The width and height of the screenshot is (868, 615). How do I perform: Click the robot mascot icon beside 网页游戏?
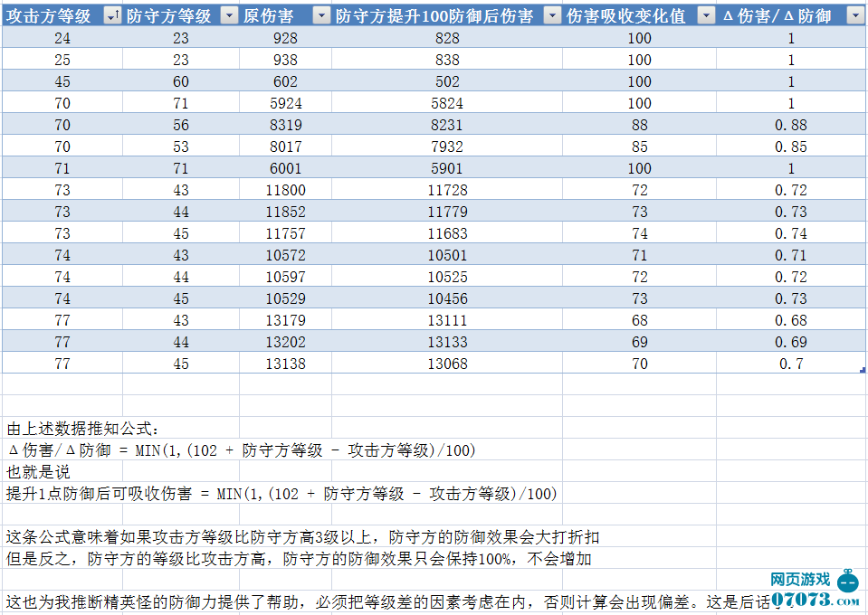[x=847, y=581]
